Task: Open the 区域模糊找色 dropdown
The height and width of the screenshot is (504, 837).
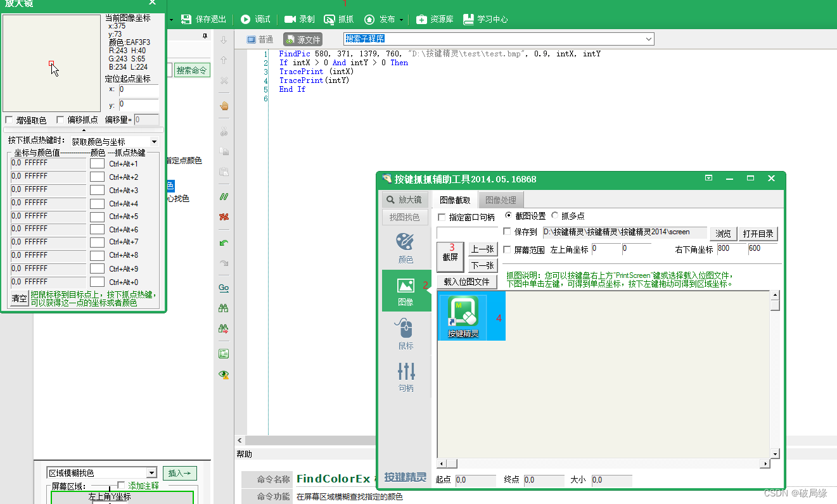Action: (x=151, y=473)
